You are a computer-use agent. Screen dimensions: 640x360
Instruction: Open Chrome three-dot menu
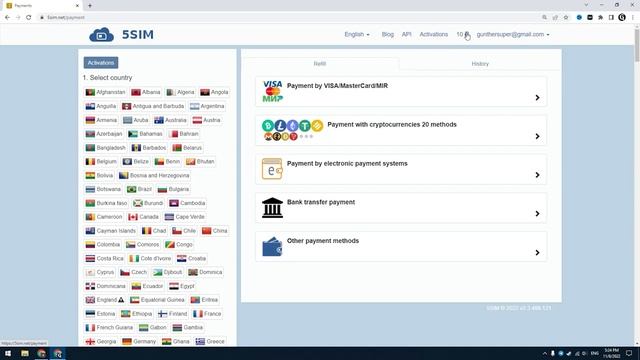tap(633, 17)
